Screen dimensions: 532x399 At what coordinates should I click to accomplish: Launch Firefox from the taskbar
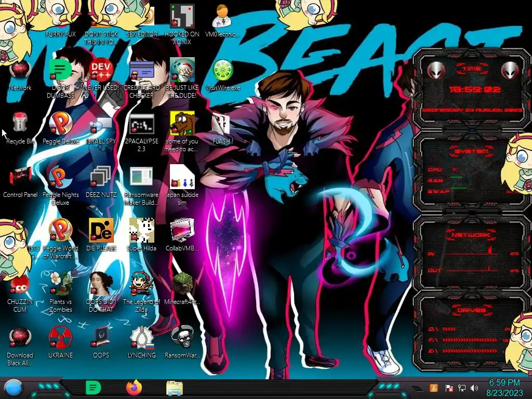point(134,388)
